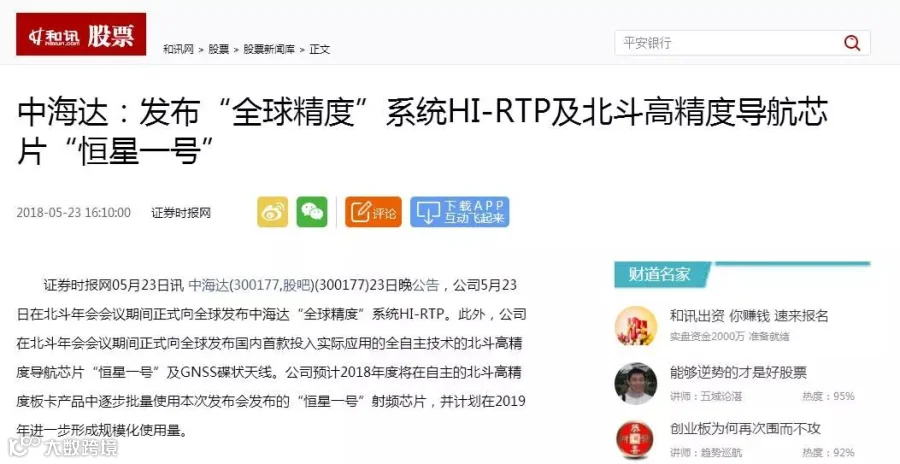Open 股票新闻库 breadcrumb link
900x464 pixels.
click(x=269, y=49)
